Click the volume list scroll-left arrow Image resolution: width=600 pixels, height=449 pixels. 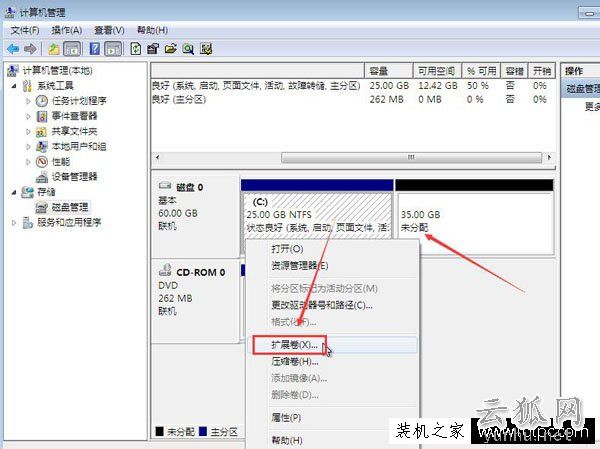coord(158,157)
